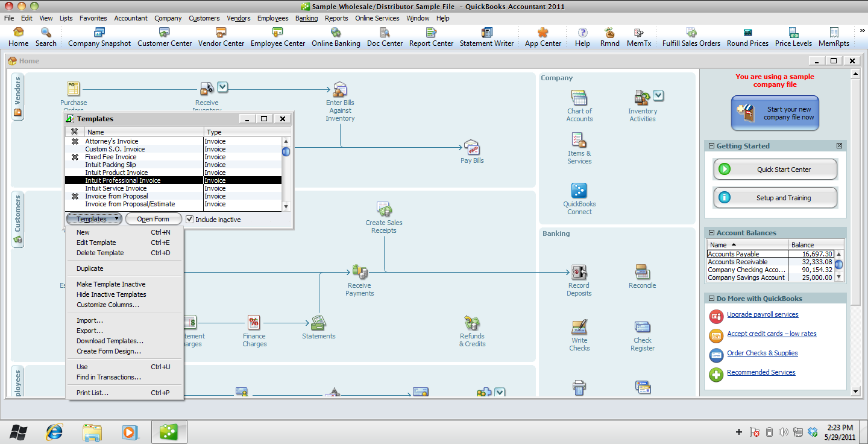This screenshot has height=444, width=868.
Task: Sort Account Balances by Name column
Action: pos(747,245)
